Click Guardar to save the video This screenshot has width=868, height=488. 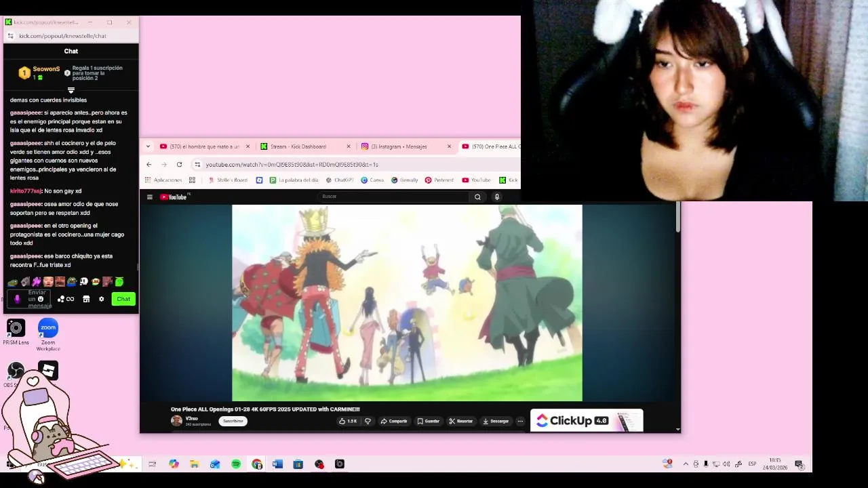[429, 421]
